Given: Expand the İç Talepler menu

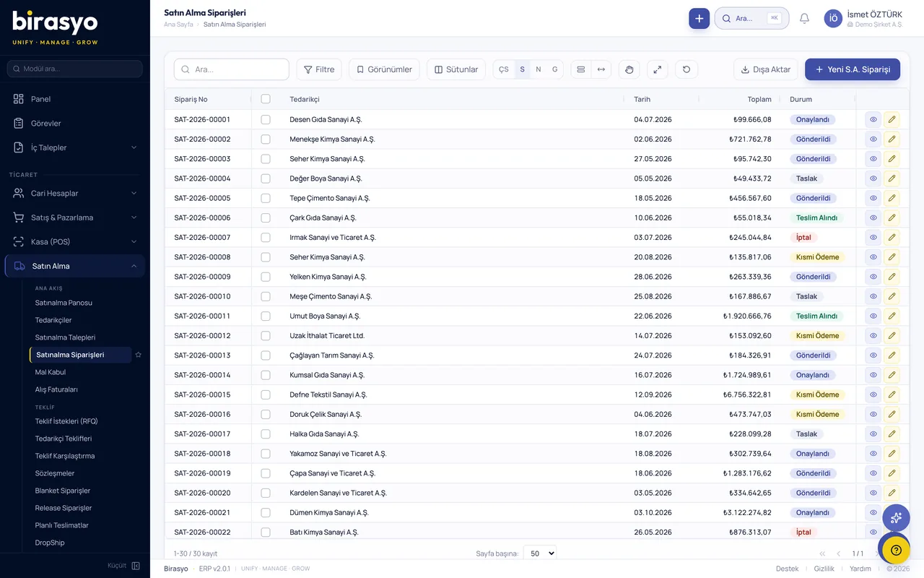Looking at the screenshot, I should [75, 147].
